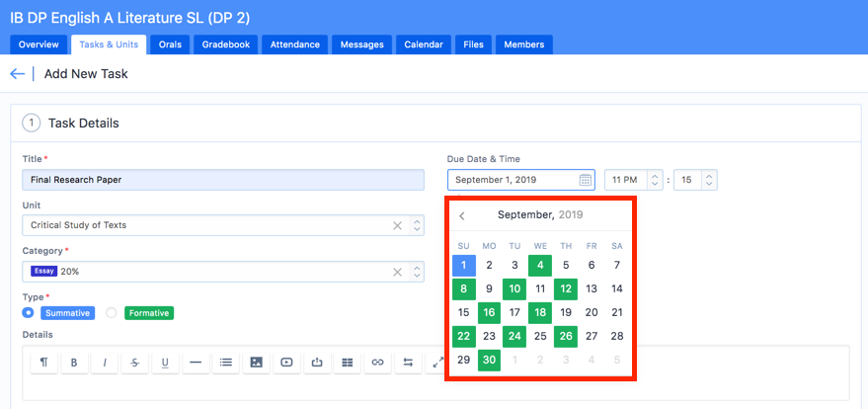Go to previous month in calendar
The image size is (868, 409).
(462, 215)
